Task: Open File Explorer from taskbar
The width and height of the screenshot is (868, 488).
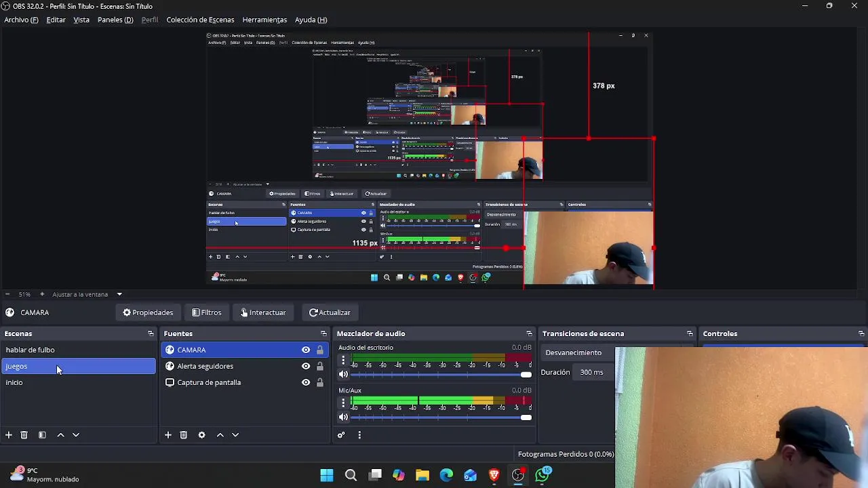Action: 422,475
